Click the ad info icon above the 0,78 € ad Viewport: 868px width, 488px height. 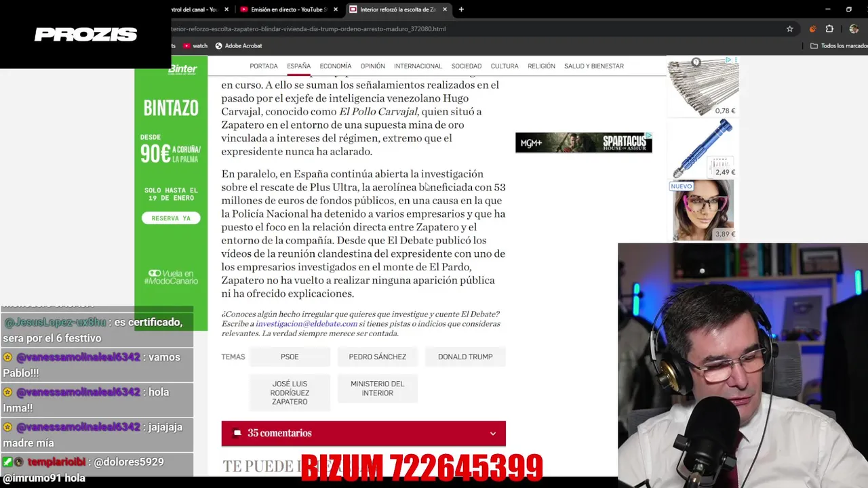click(728, 60)
